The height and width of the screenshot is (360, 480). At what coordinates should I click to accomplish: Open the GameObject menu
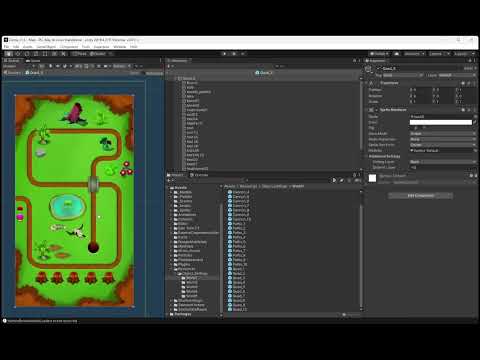(46, 47)
